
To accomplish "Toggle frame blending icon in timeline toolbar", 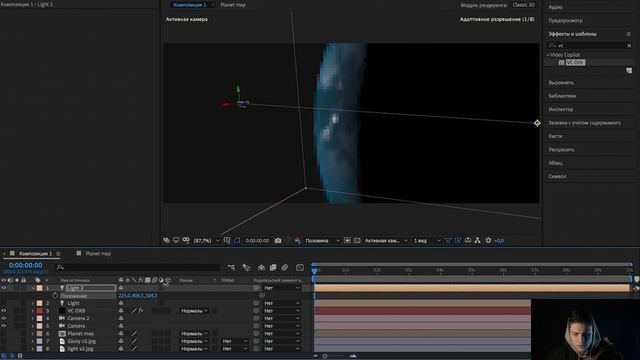I will (x=273, y=268).
